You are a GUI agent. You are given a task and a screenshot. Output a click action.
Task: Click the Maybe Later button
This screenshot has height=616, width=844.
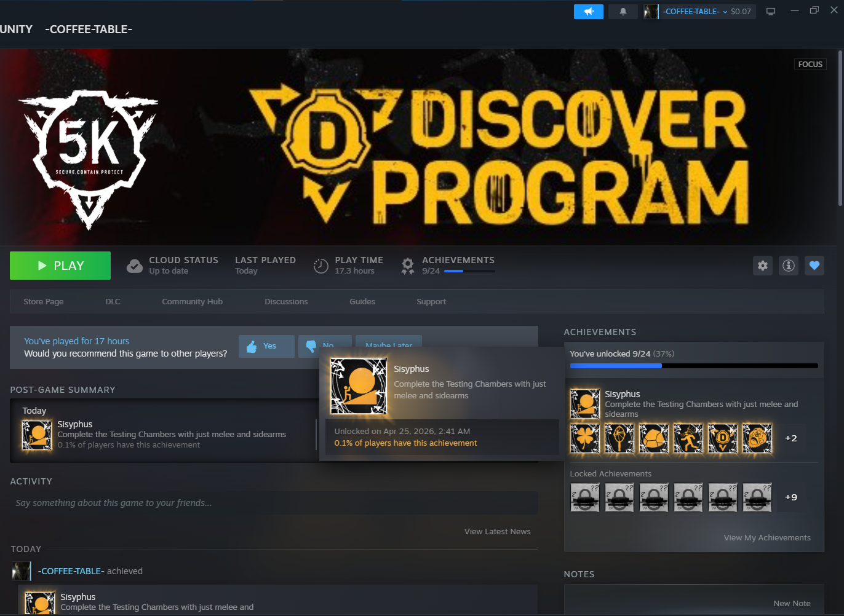pos(389,342)
